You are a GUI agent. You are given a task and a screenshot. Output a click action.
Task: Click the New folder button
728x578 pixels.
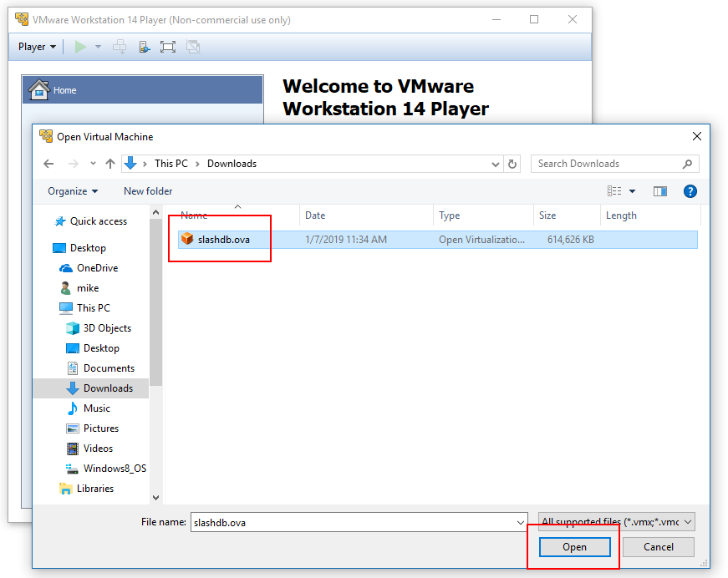tap(148, 191)
